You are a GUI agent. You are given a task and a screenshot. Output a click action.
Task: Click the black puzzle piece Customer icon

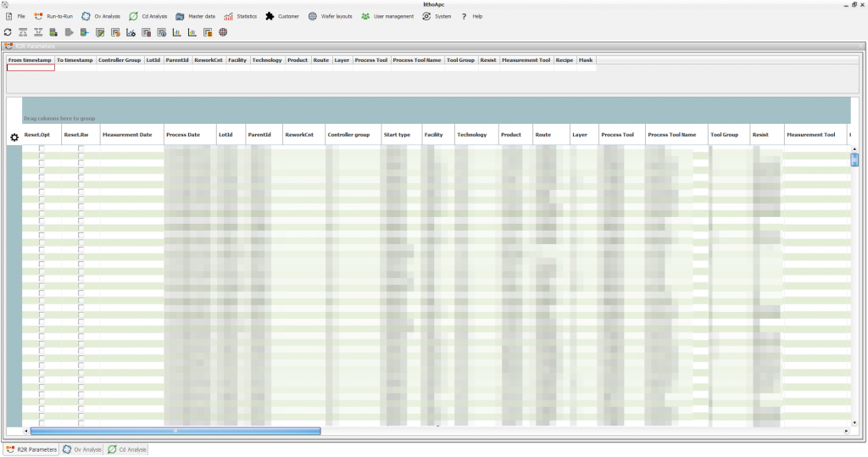point(270,16)
